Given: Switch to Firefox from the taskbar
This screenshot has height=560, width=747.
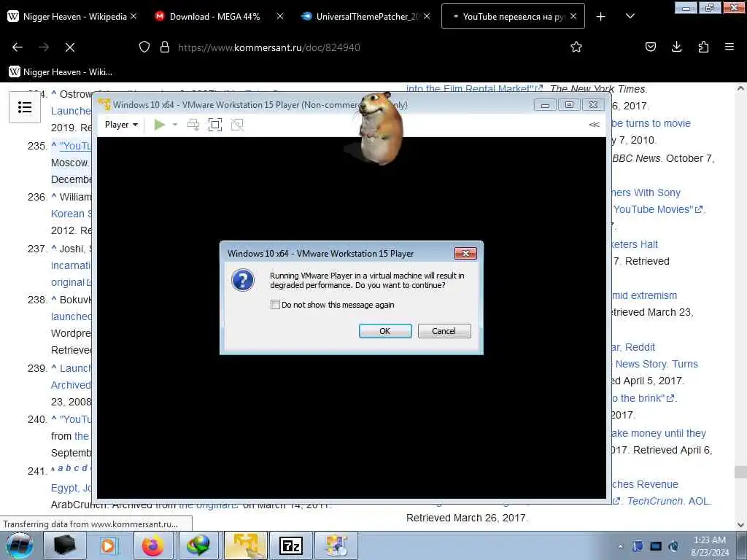Looking at the screenshot, I should (x=153, y=545).
